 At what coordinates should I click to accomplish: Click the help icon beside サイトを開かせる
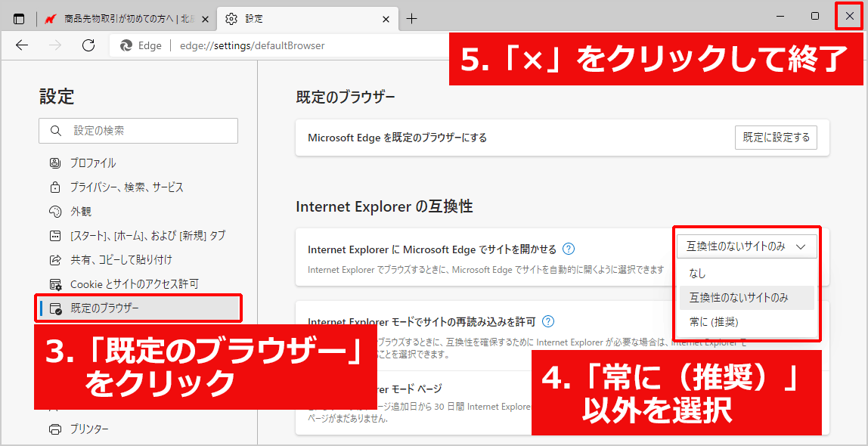[569, 249]
